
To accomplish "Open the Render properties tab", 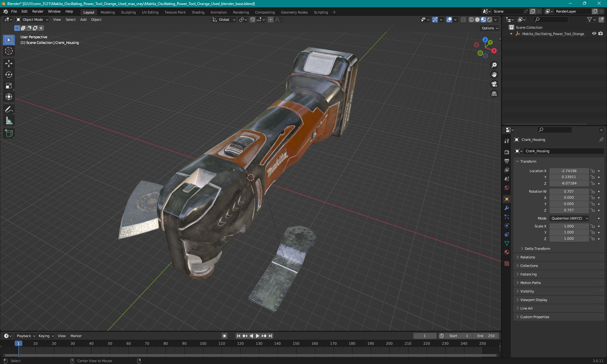I will 507,152.
